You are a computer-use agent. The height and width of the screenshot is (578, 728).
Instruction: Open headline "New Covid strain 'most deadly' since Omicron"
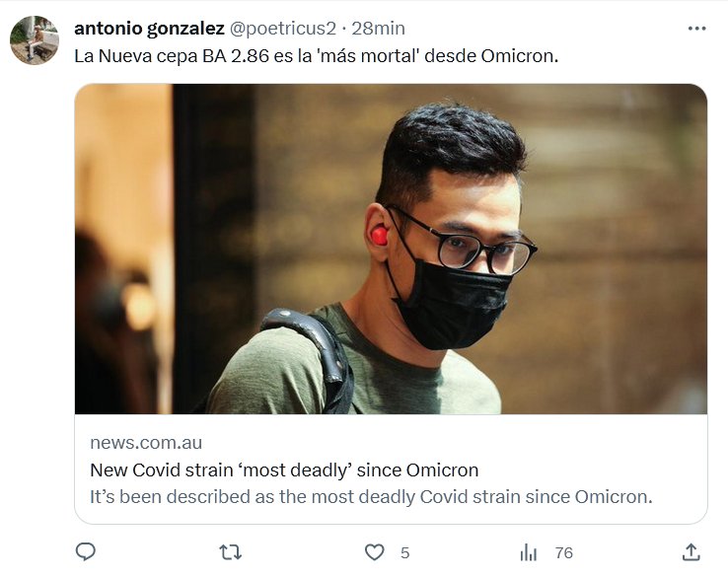284,470
